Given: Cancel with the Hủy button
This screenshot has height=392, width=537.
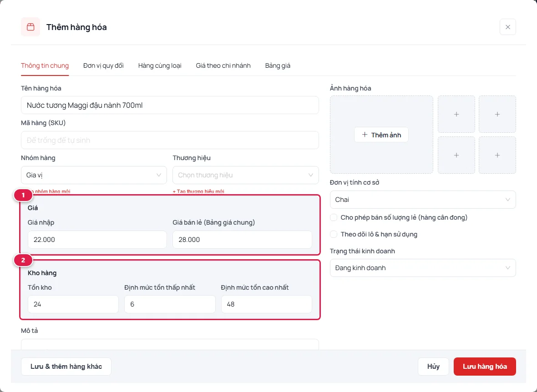Looking at the screenshot, I should [433, 367].
